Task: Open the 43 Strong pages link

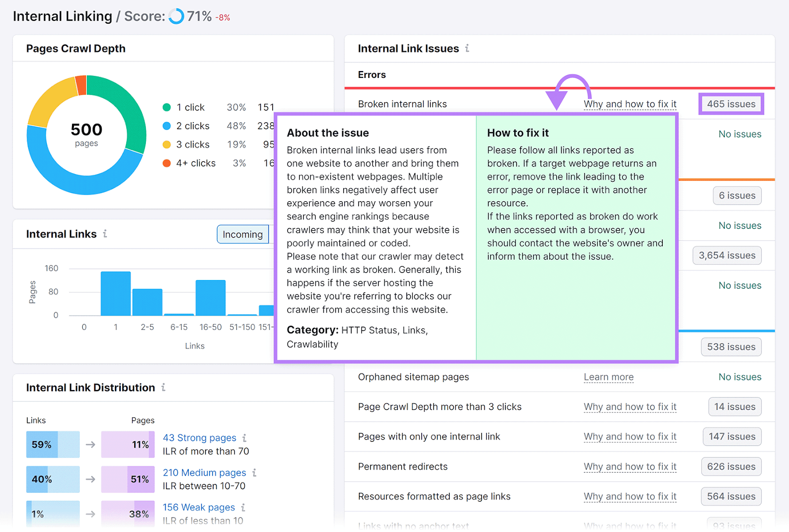Action: pyautogui.click(x=199, y=438)
